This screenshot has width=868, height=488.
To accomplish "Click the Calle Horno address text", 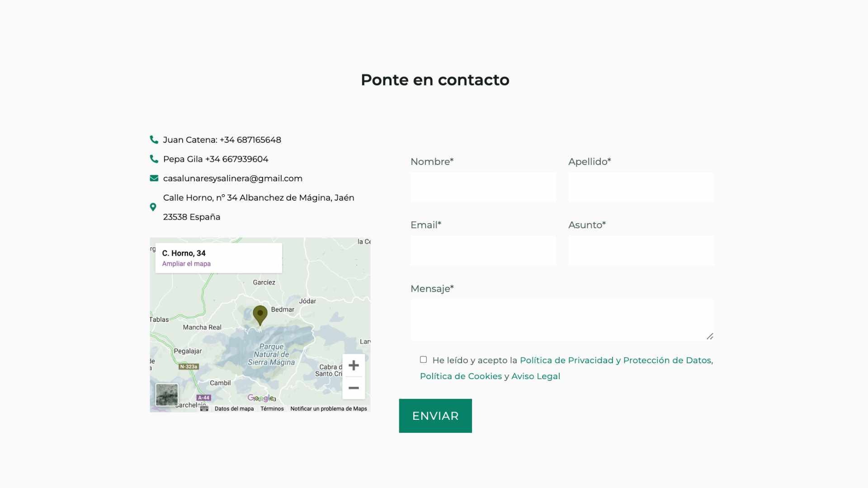I will coord(259,207).
